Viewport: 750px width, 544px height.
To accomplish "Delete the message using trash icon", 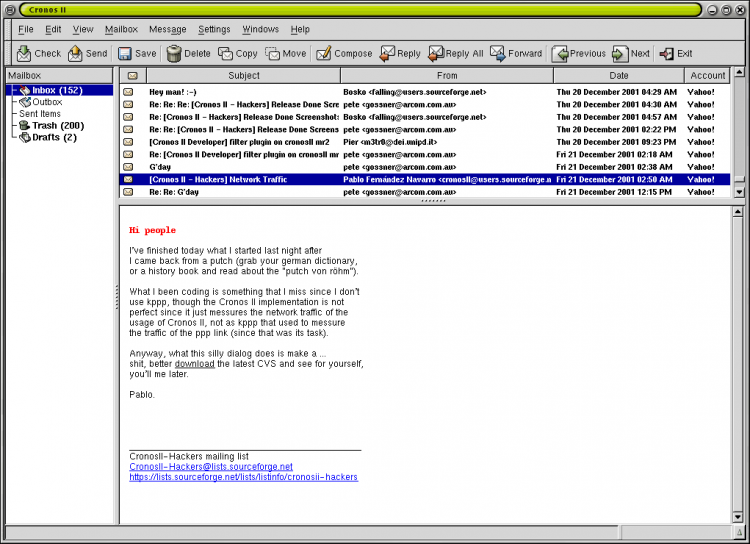I will pyautogui.click(x=174, y=54).
